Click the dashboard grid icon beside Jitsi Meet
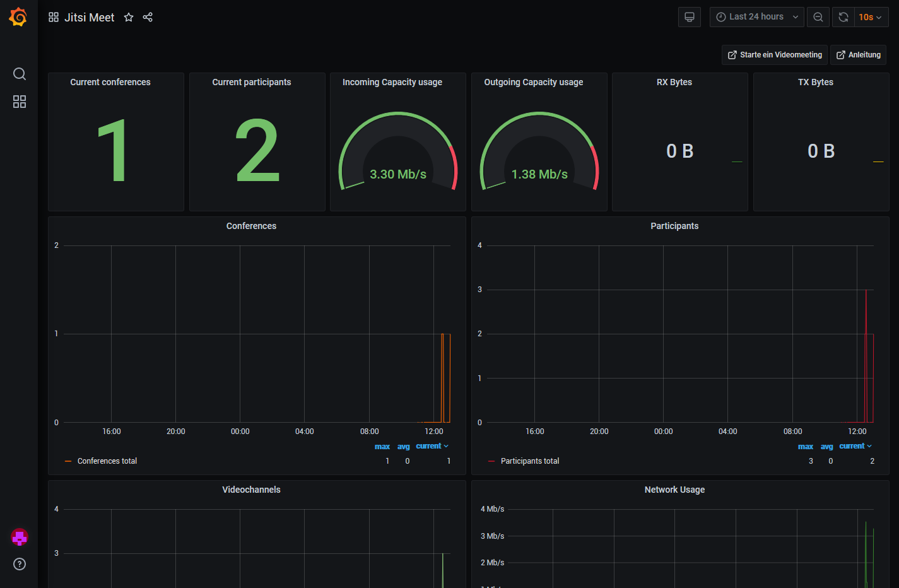Image resolution: width=899 pixels, height=588 pixels. [x=54, y=17]
